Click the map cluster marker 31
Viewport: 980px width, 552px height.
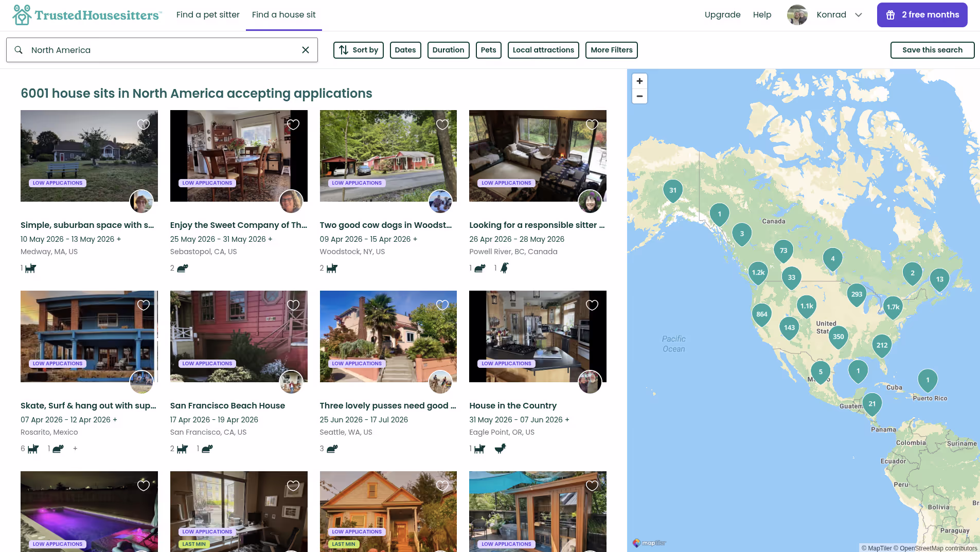[x=673, y=190]
